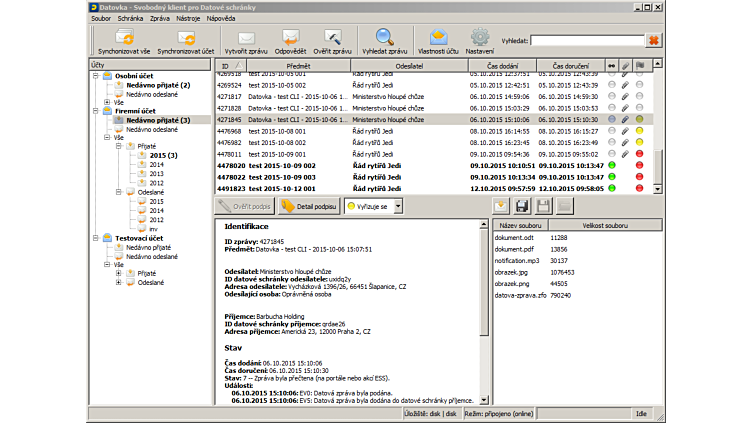
Task: Open the Zpráva menu
Action: tap(160, 18)
